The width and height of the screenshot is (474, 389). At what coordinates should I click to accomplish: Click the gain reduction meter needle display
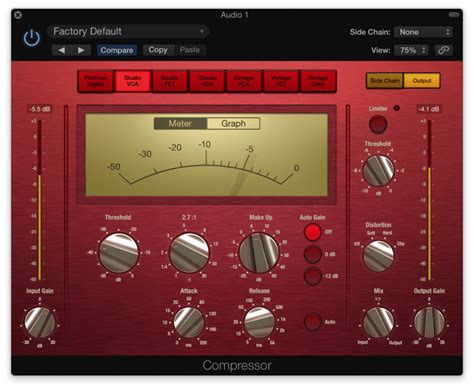click(207, 155)
